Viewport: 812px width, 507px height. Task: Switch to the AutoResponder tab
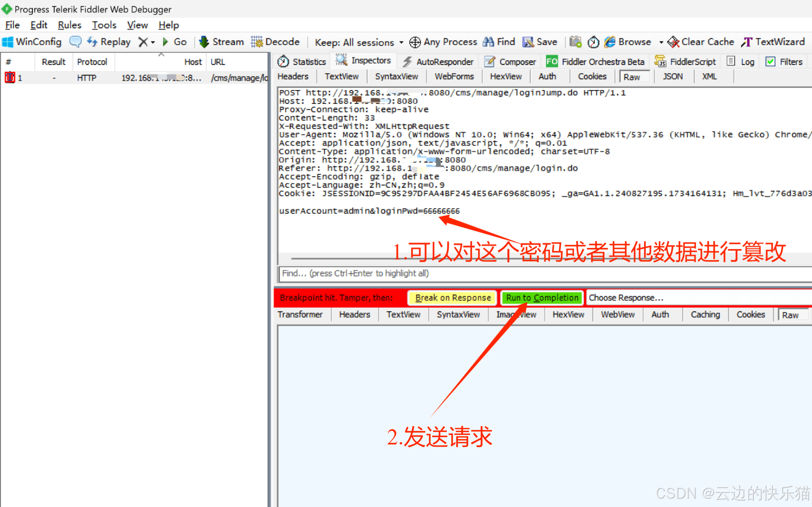point(438,62)
